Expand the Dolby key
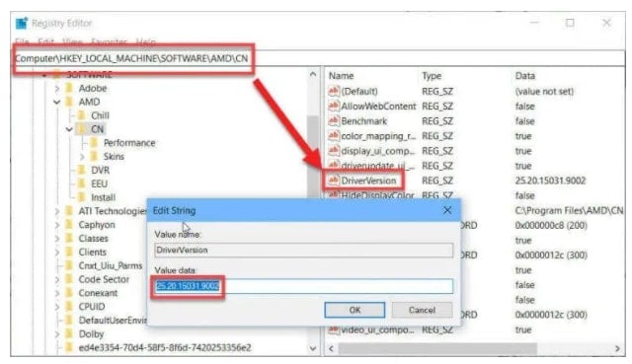Viewport: 632px width, 364px height. pos(57,334)
